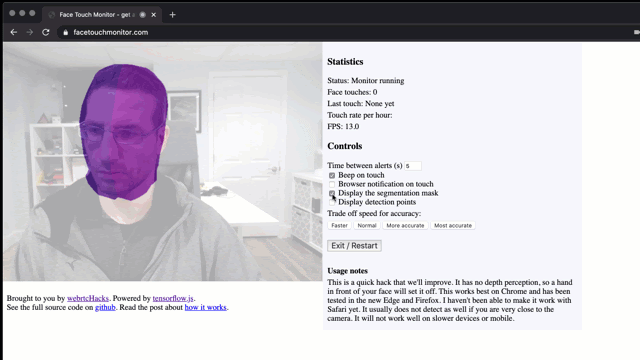Viewport: 640px width, 360px height.
Task: Click the camera icon in address bar
Action: pyautogui.click(x=637, y=32)
